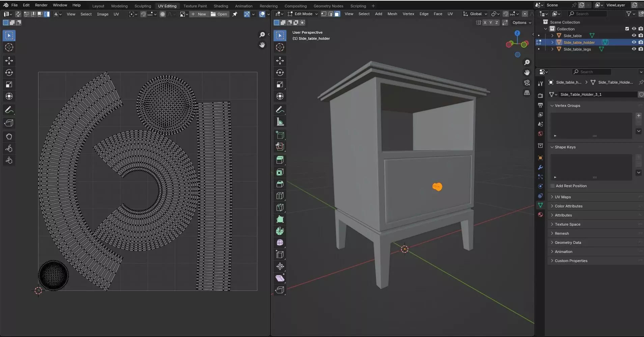
Task: Toggle proportional editing in UV editor
Action: 163,14
